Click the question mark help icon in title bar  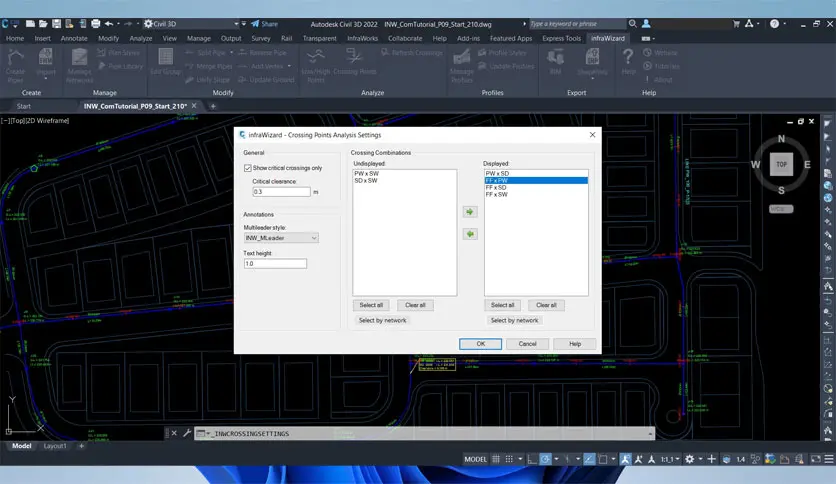coord(774,24)
